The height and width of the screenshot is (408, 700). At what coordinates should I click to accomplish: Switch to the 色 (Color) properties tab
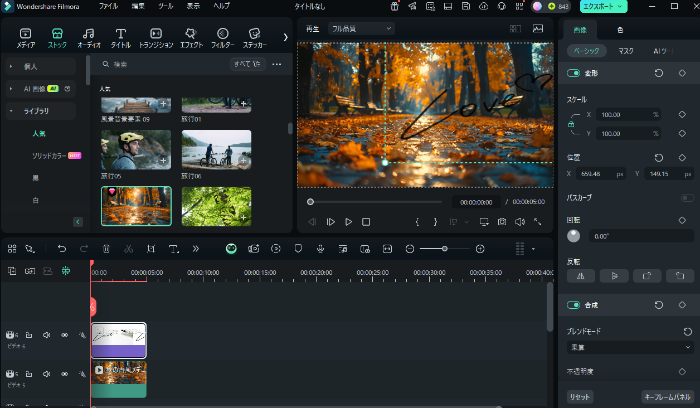pyautogui.click(x=620, y=30)
